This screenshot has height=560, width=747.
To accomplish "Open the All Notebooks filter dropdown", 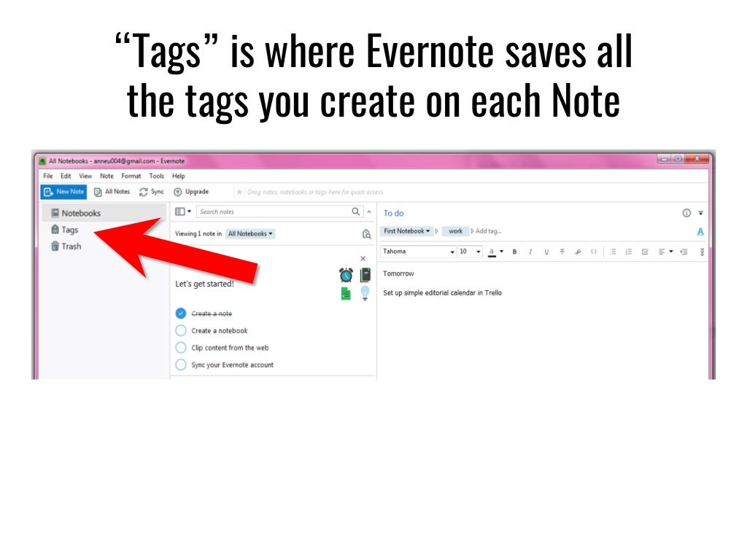I will (x=250, y=234).
